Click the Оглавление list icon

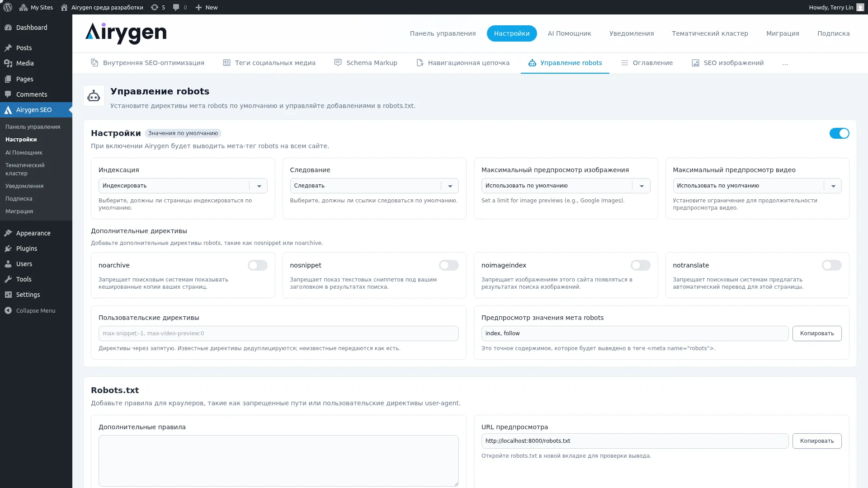(624, 63)
